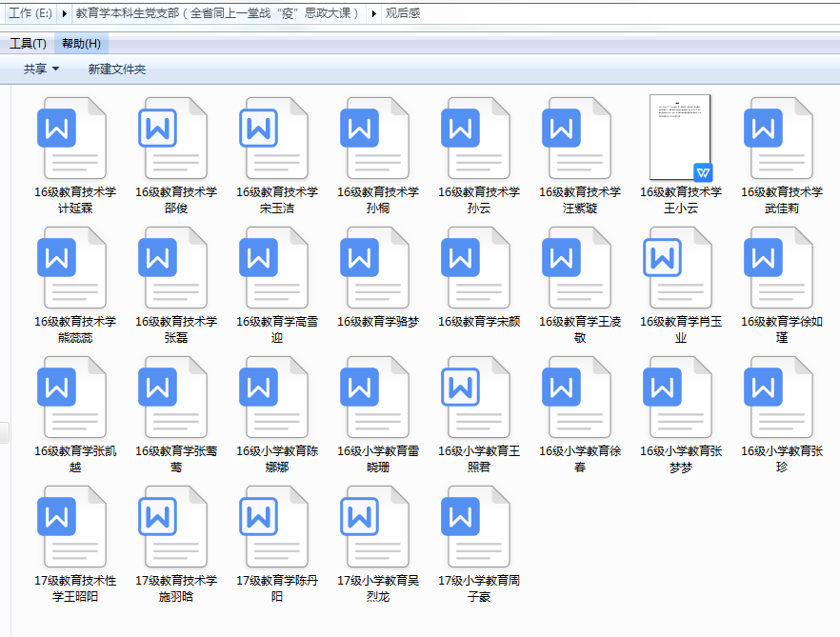Click the 新建文件夹 button
Screen dimensions: 840x637
[116, 70]
